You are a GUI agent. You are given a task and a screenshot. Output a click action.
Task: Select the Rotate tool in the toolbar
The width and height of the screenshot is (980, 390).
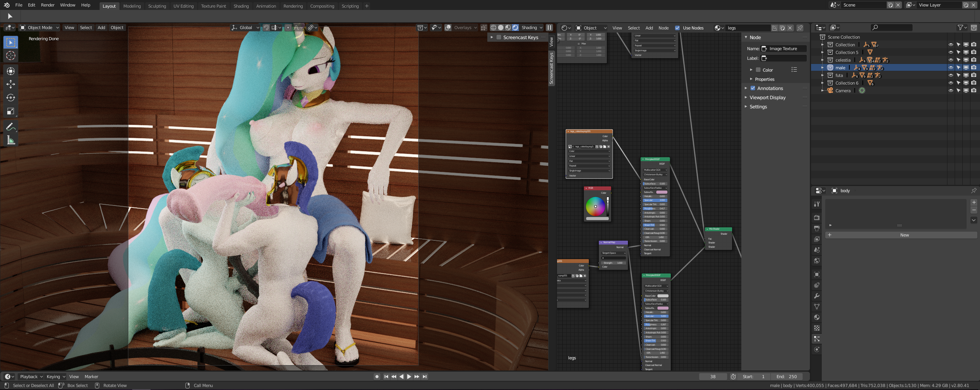tap(11, 98)
